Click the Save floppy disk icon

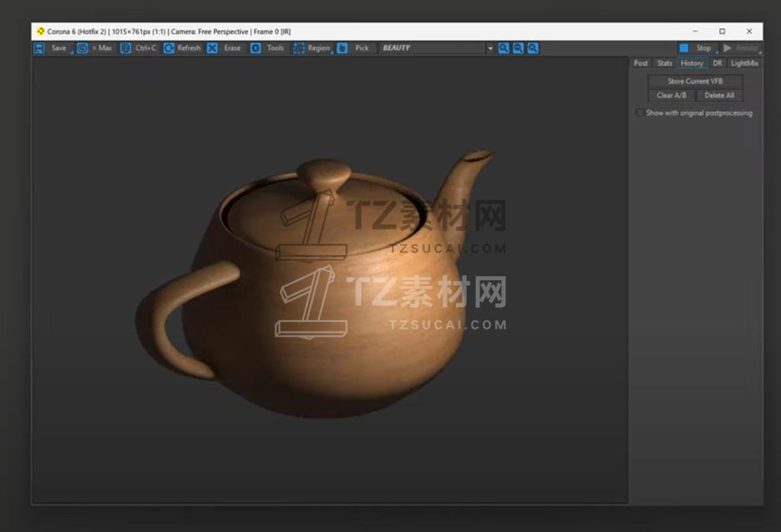coord(39,48)
